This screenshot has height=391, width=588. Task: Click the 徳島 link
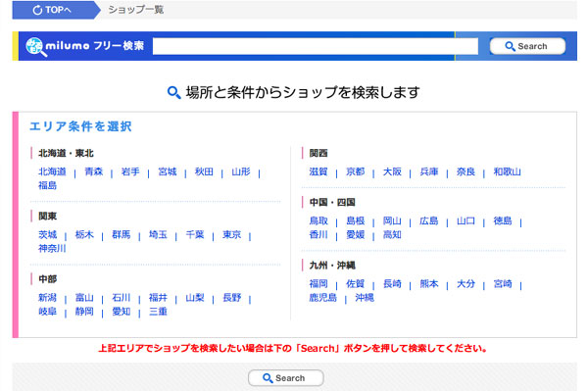[x=503, y=220]
